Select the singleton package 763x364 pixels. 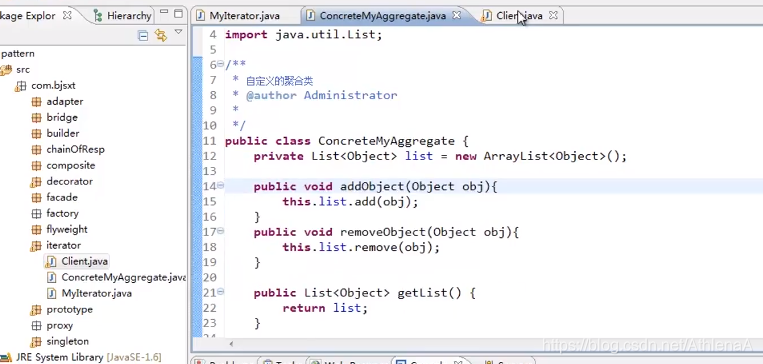coord(67,342)
